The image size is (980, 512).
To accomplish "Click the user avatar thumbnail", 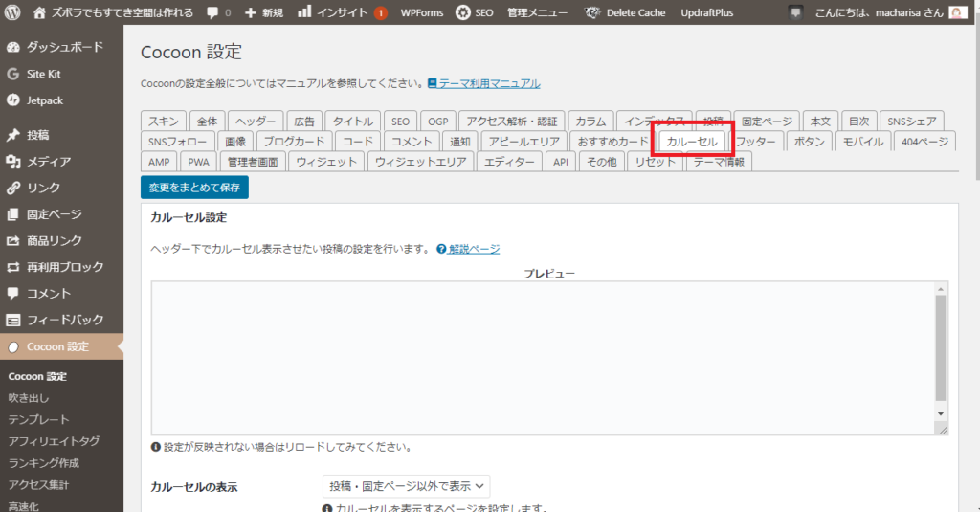I will point(957,12).
